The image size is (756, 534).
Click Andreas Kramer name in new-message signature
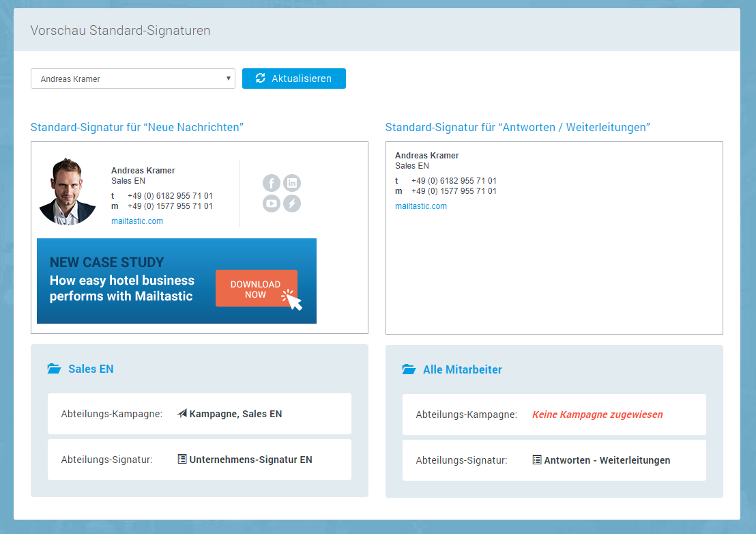[143, 170]
